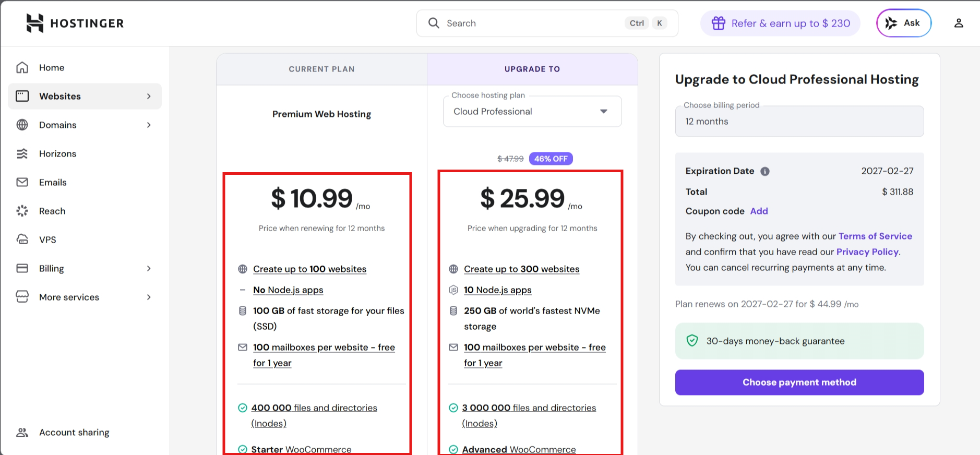Click the gift icon in Refer banner
The image size is (980, 455).
point(719,23)
